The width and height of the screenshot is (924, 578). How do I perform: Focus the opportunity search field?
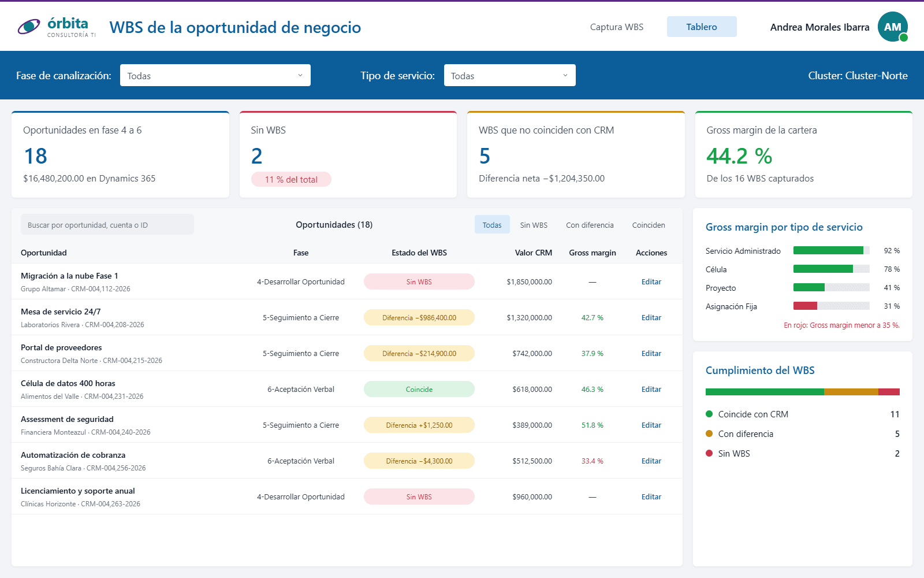107,225
